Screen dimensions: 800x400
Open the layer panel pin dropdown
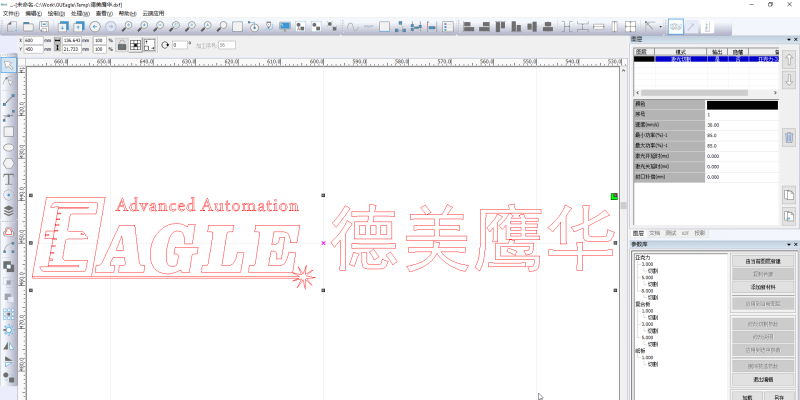[789, 39]
